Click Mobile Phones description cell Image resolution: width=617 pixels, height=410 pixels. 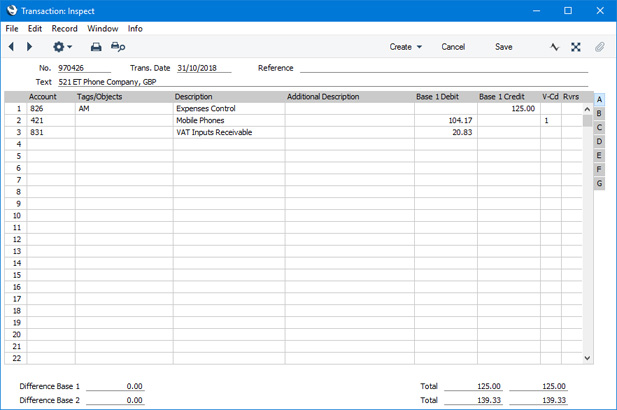pyautogui.click(x=229, y=120)
